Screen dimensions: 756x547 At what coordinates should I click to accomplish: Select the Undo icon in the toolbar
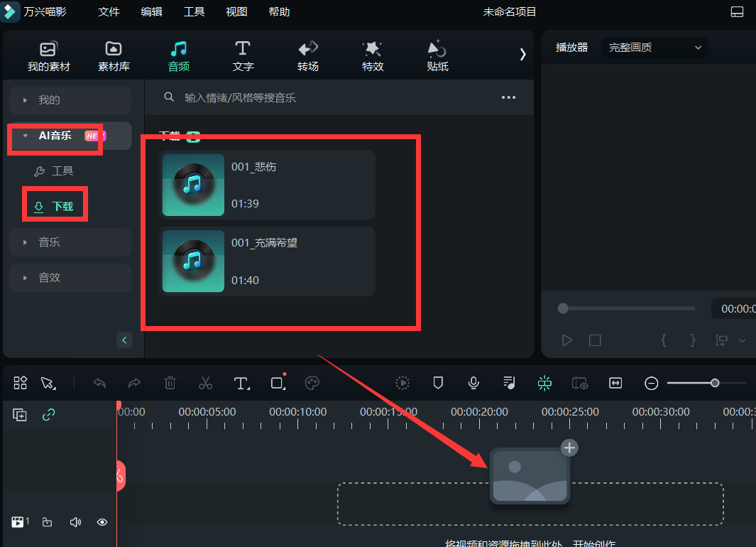pyautogui.click(x=99, y=383)
